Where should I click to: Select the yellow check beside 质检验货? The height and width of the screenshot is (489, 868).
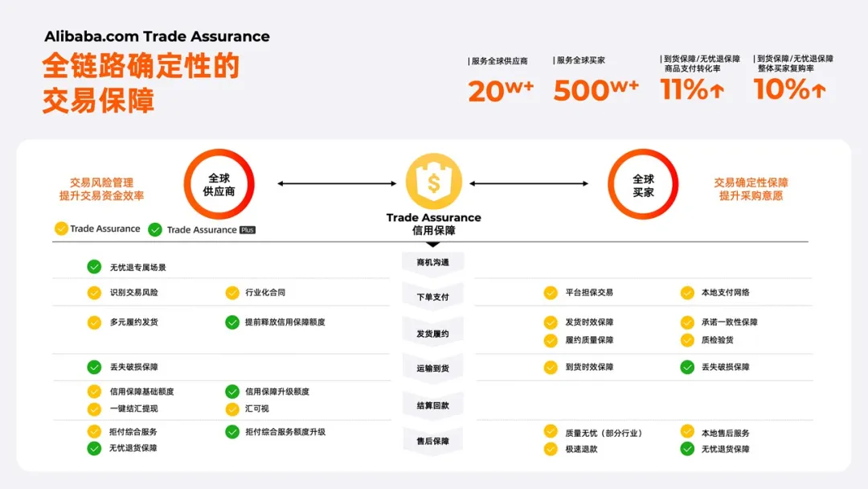[687, 340]
